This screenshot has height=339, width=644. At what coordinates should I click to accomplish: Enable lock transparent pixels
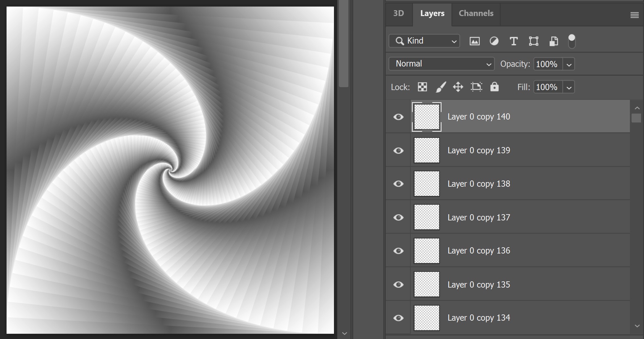tap(422, 87)
